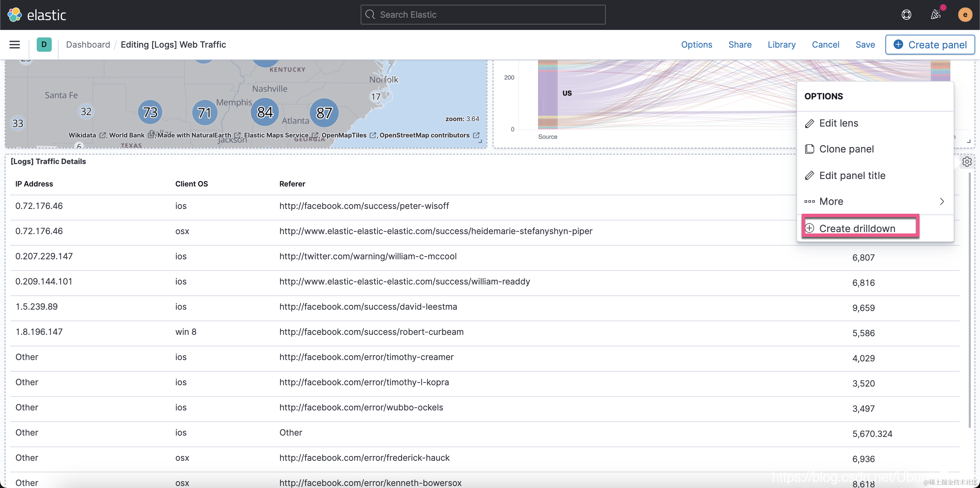Click Create drilldown option
This screenshot has height=488, width=980.
click(x=857, y=228)
